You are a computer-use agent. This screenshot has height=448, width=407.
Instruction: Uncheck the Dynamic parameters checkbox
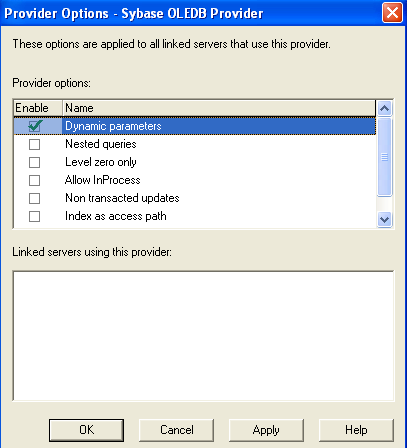click(x=35, y=126)
